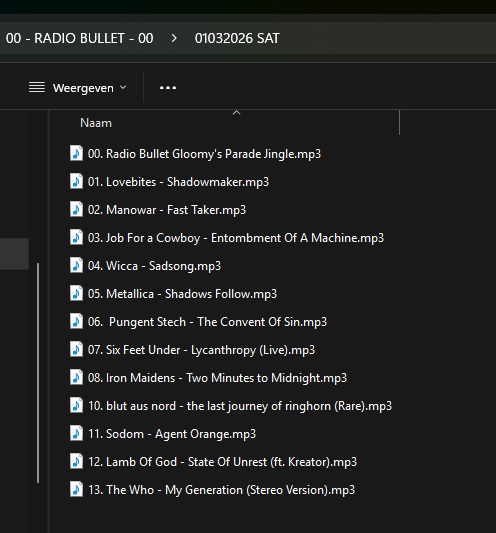The image size is (496, 533).
Task: Select '12. Lamb Of God - State Of Unrest (ft. Kreator).mp3'
Action: tap(223, 462)
